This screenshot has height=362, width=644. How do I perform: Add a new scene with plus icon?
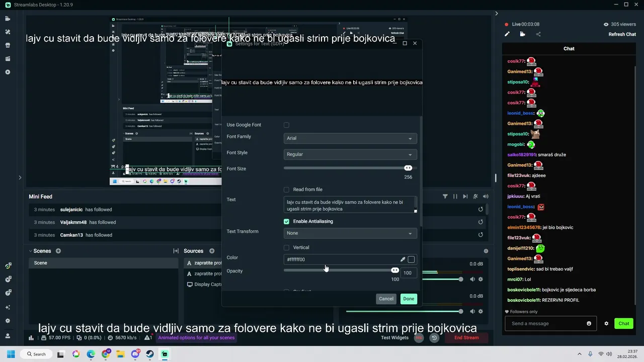58,251
